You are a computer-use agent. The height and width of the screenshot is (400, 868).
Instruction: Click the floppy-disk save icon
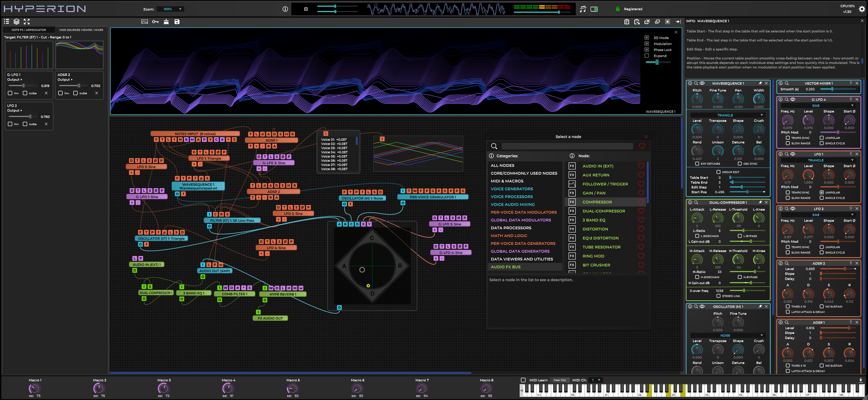tap(177, 22)
